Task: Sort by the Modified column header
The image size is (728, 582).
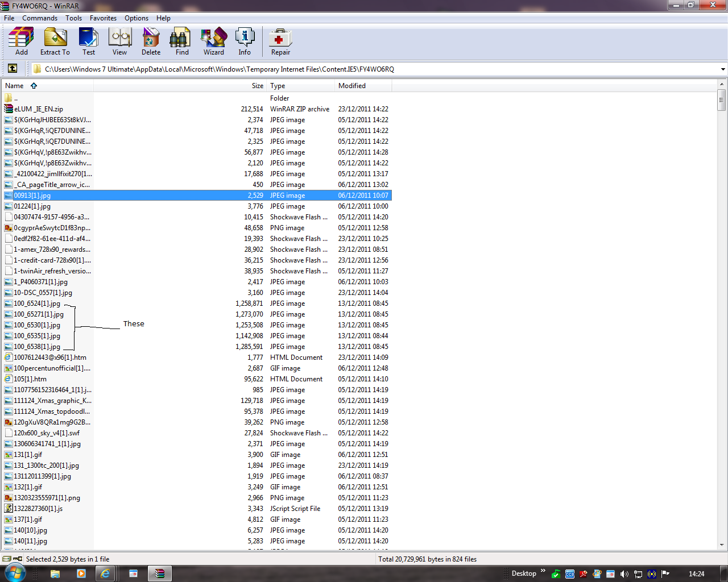Action: (363, 86)
